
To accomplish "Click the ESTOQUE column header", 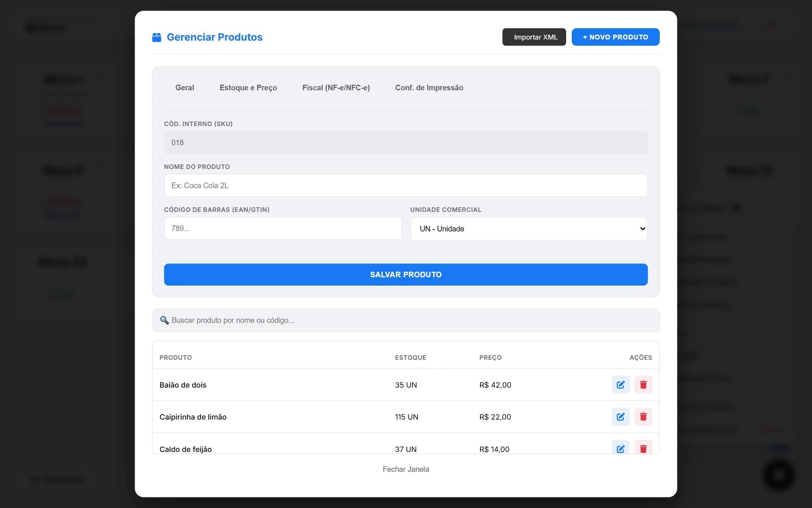I will [411, 357].
